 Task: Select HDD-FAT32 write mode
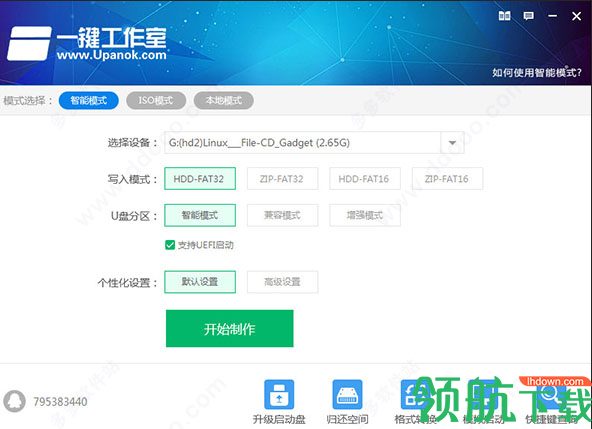(200, 179)
